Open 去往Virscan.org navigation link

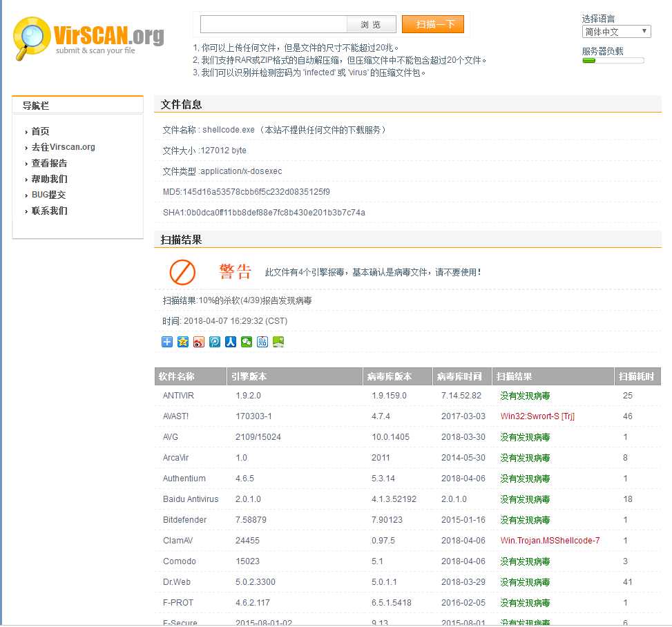click(63, 147)
